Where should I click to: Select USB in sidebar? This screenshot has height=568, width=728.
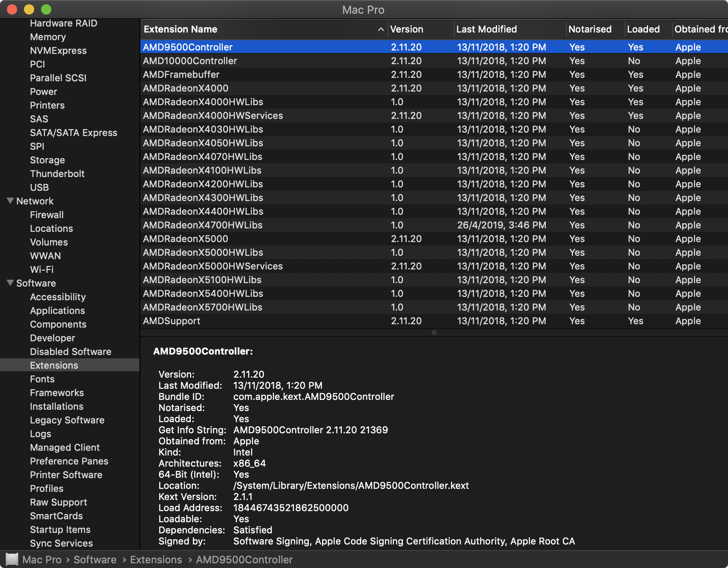tap(39, 187)
